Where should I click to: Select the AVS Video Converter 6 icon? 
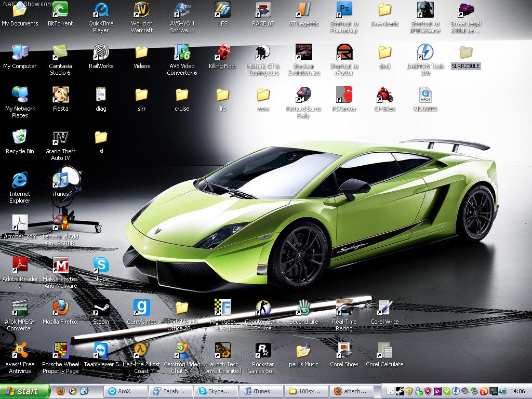click(182, 52)
